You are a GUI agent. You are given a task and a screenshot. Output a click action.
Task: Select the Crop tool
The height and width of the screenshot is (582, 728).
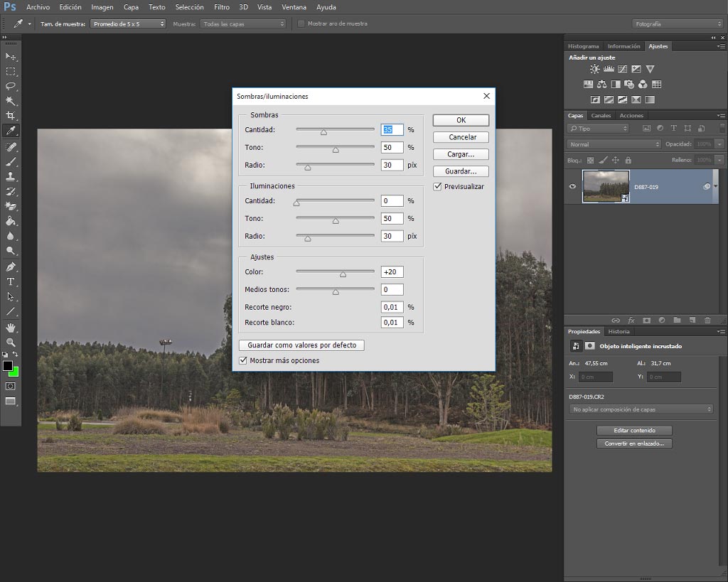11,116
